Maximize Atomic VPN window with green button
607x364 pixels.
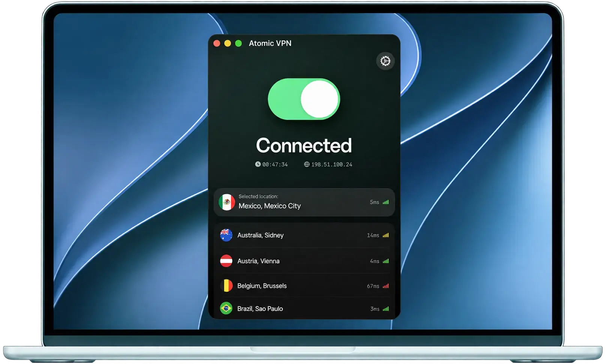click(238, 43)
